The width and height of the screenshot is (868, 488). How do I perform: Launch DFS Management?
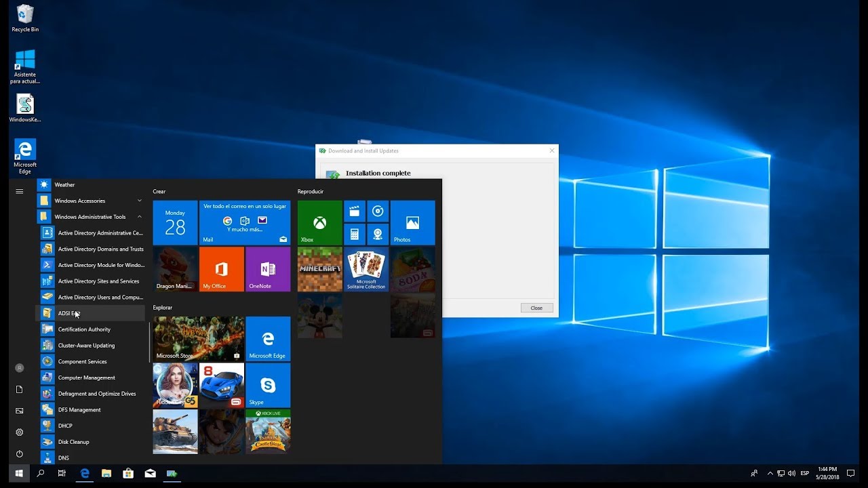tap(91, 409)
